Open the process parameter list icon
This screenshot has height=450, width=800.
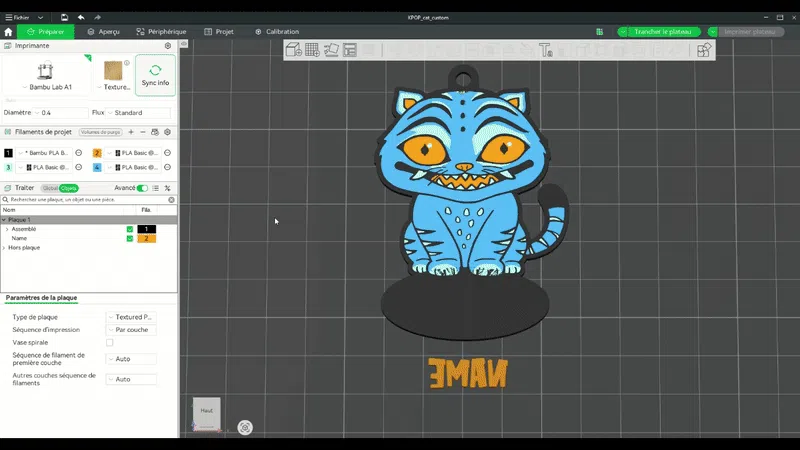(x=156, y=188)
